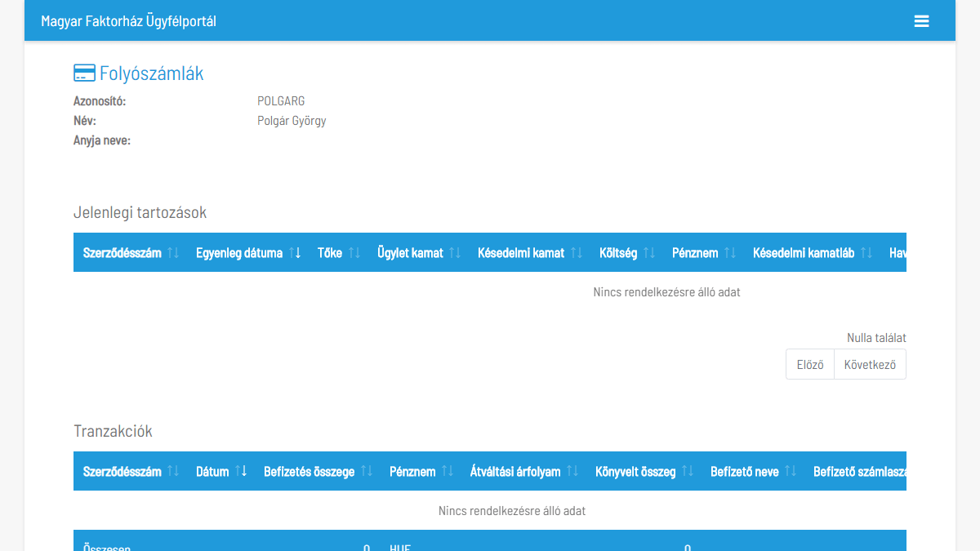Sort transactions by Átváltási árfolyam column
Screen dimensions: 980x551
523,472
